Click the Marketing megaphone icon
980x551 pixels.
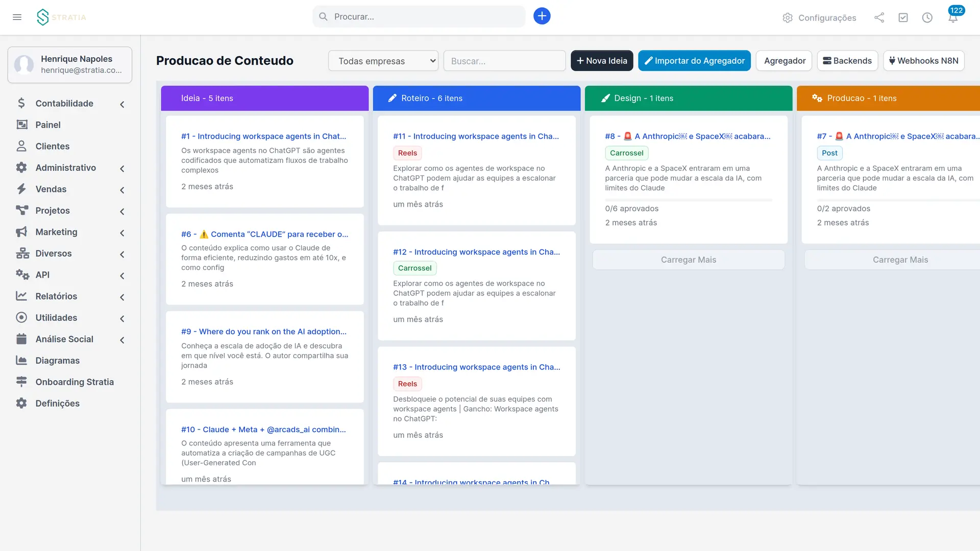click(x=21, y=232)
